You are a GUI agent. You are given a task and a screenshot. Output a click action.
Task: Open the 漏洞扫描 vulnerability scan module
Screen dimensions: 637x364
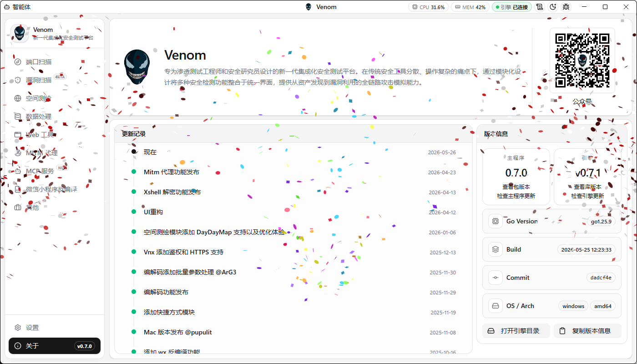pos(55,80)
